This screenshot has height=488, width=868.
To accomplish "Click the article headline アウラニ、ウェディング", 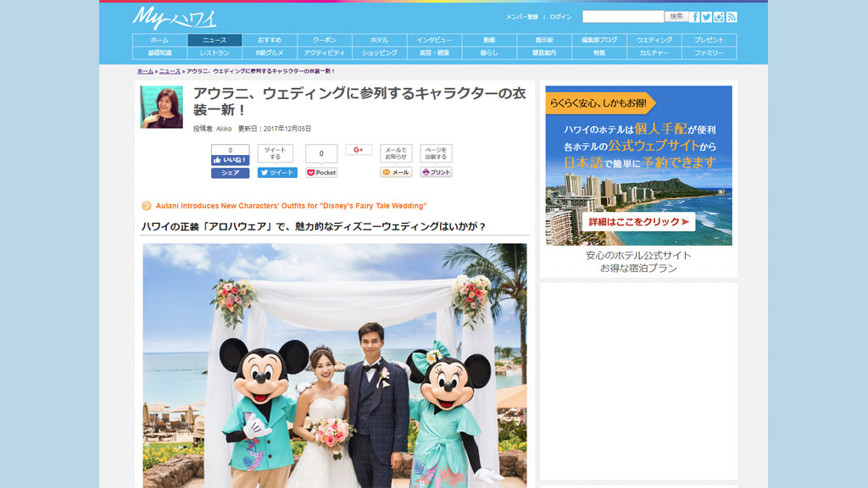I will click(359, 102).
